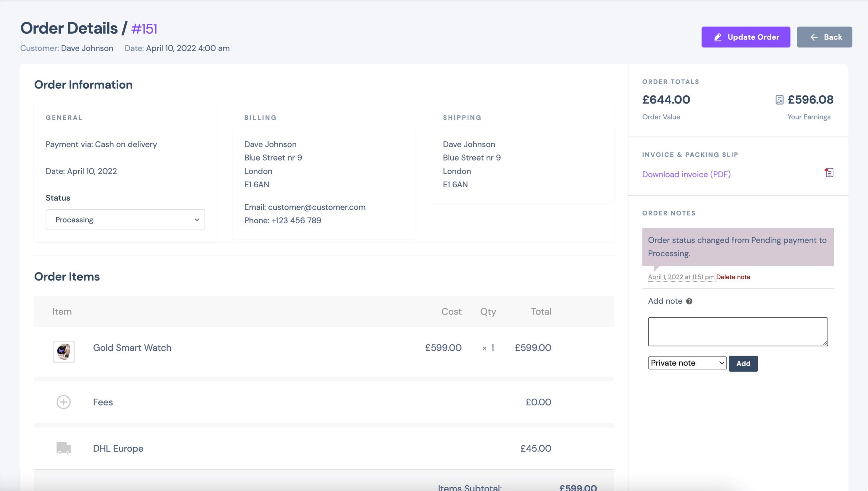868x491 pixels.
Task: Click the billing postcode E1 6AN
Action: [257, 184]
